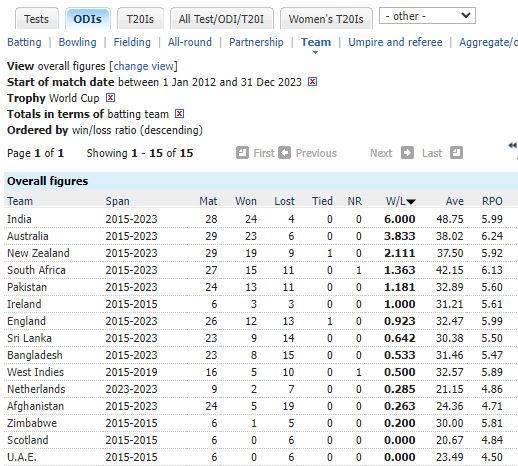Click the Bangladesh team name

(35, 355)
